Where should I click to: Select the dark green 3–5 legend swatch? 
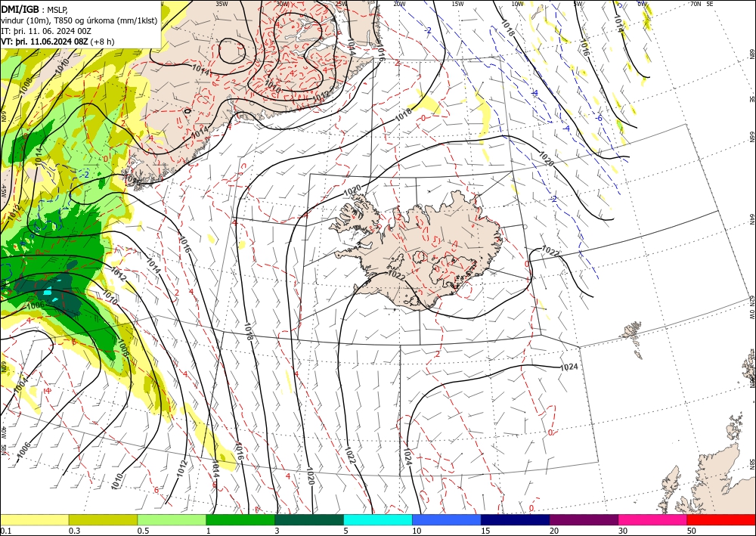coord(309,519)
